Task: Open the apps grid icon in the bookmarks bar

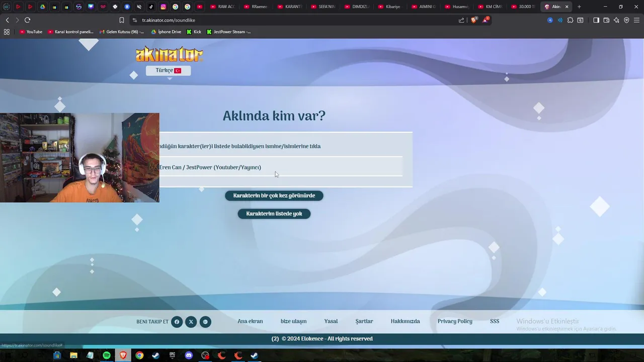Action: (x=7, y=32)
